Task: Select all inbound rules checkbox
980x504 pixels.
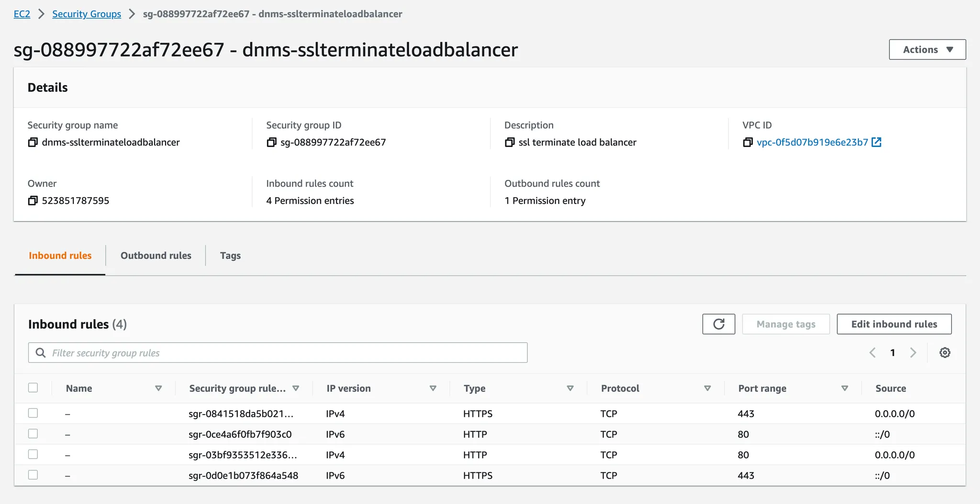Action: tap(33, 388)
